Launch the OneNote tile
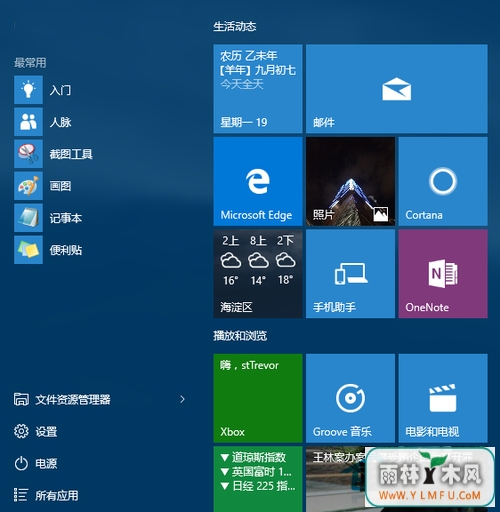Viewport: 500px width, 512px height. (443, 274)
